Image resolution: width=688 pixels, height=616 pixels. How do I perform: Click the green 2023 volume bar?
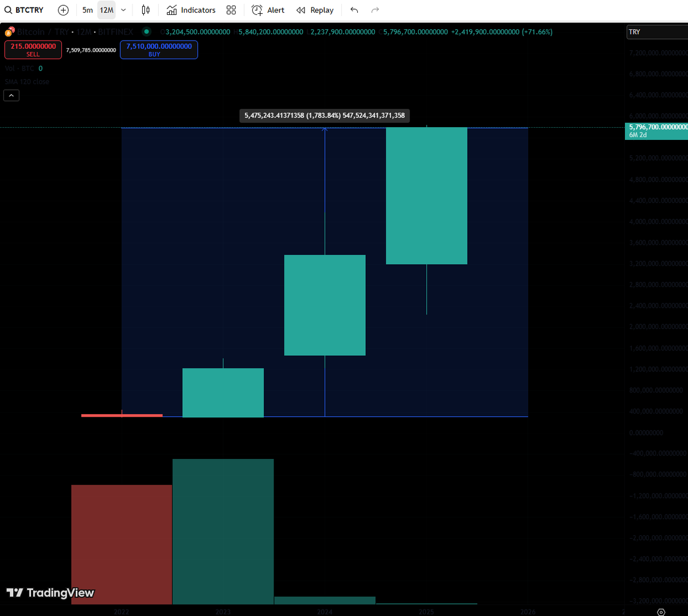coord(223,531)
